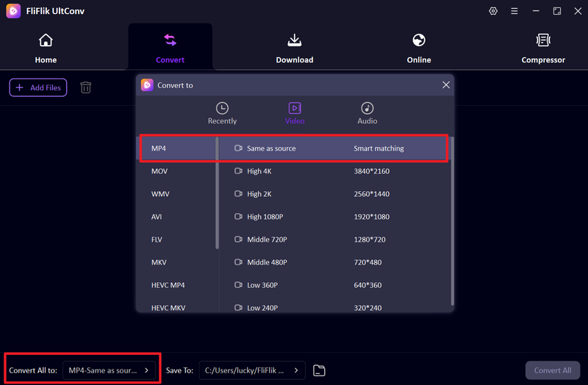Click format list scrollbar
This screenshot has height=385, width=588.
point(217,193)
